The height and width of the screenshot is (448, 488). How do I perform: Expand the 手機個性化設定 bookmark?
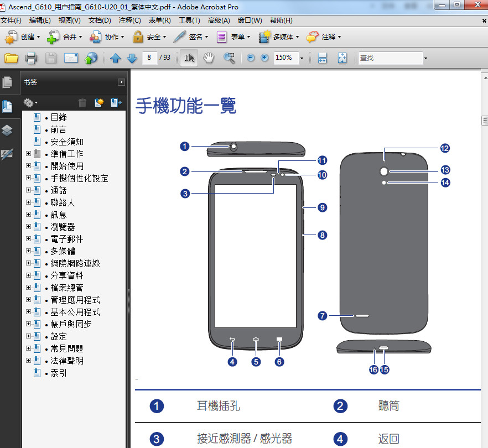pyautogui.click(x=28, y=178)
